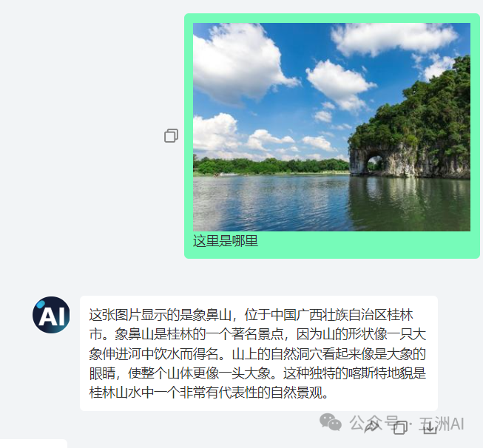Open the AI assistant avatar

click(x=51, y=315)
